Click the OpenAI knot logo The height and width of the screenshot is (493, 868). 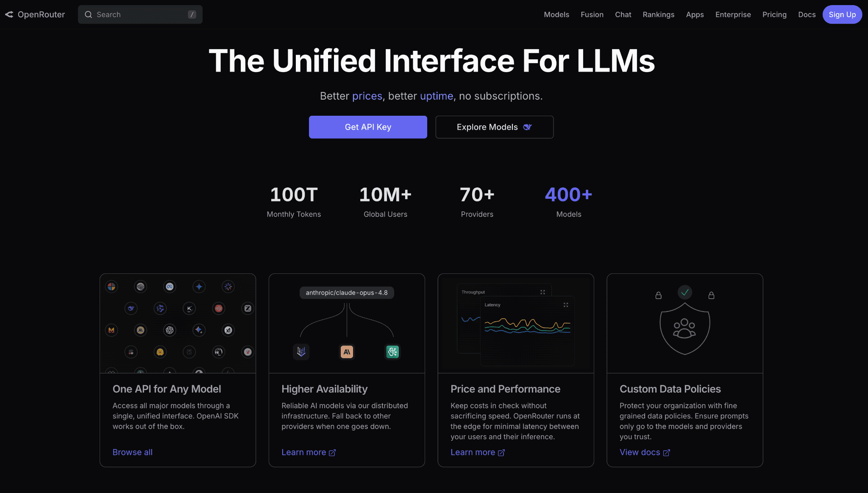click(x=170, y=330)
